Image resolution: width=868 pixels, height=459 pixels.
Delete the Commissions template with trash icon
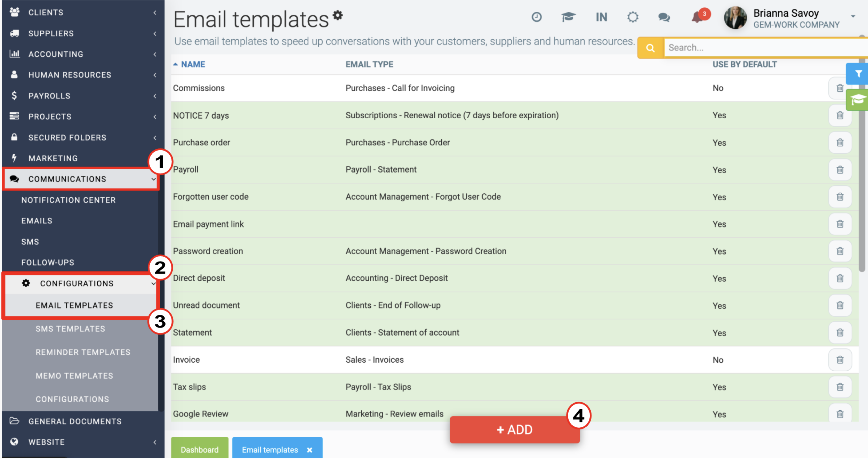[x=840, y=88]
